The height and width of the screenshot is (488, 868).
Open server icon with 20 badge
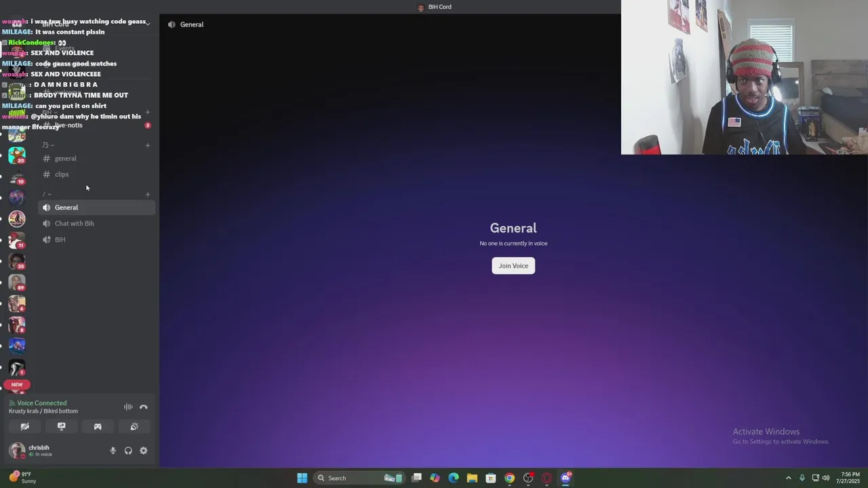[17, 156]
